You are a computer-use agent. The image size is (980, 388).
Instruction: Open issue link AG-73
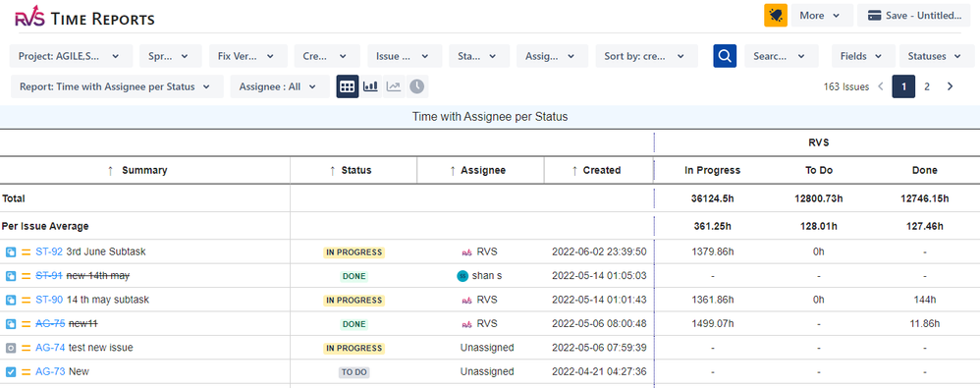point(51,371)
